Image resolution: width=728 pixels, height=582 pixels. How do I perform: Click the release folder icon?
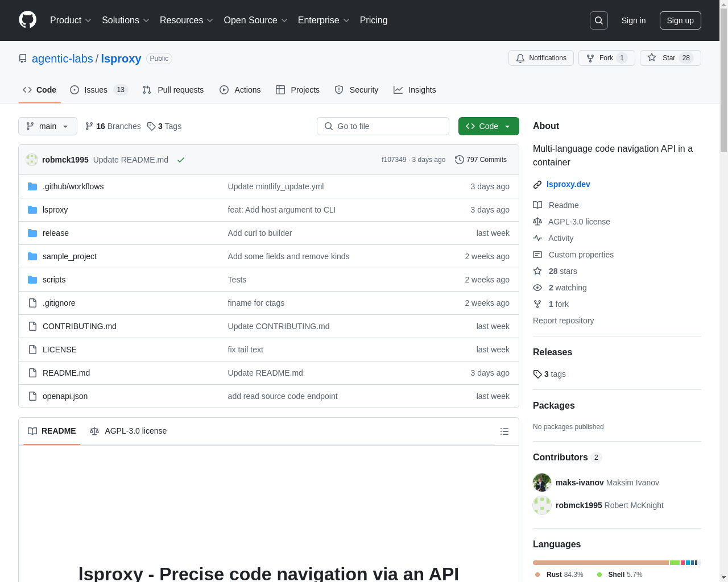pos(32,233)
